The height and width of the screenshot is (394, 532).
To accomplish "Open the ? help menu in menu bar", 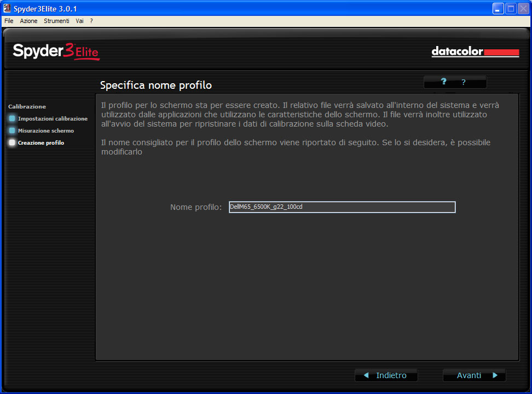I will tap(91, 21).
